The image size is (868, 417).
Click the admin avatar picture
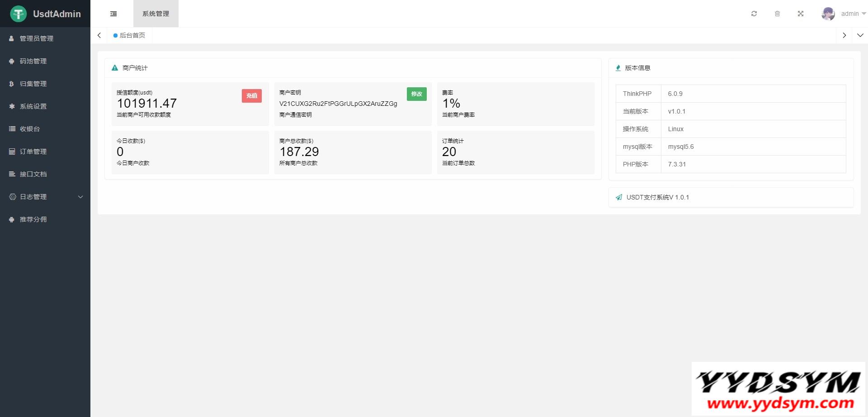point(828,14)
